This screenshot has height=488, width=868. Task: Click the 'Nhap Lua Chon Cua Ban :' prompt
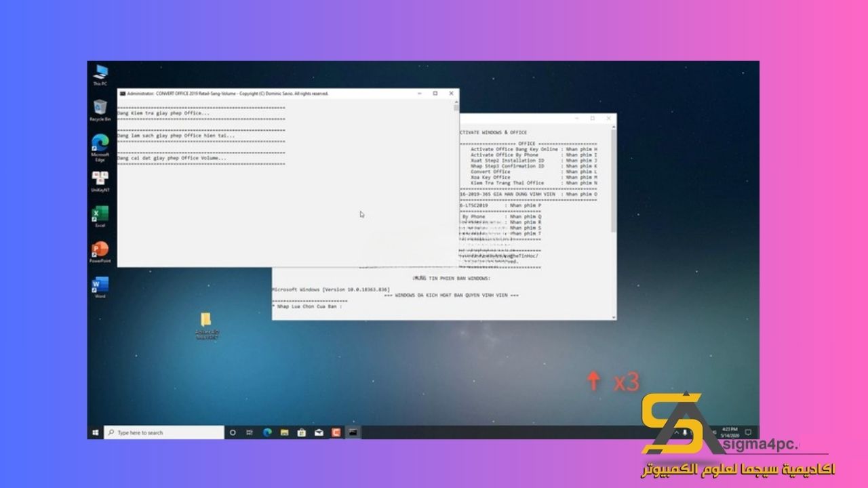[307, 306]
